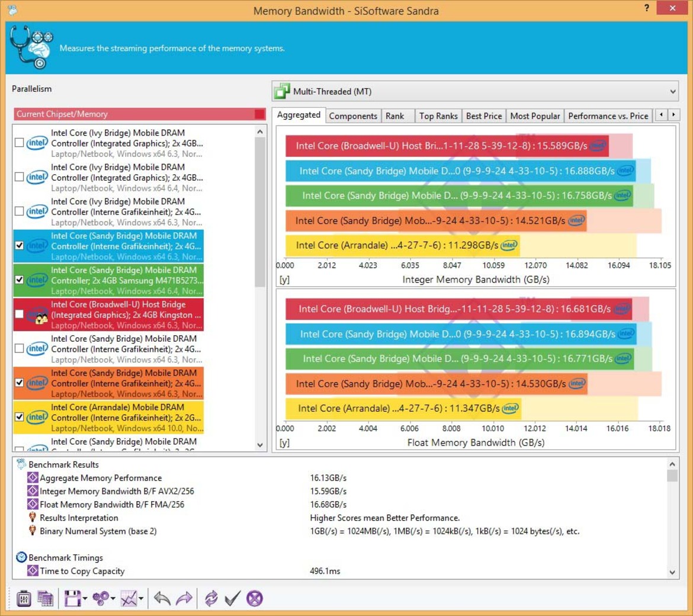Click the diamond icon beside Aggregate Memory Performance
This screenshot has width=693, height=616.
33,477
